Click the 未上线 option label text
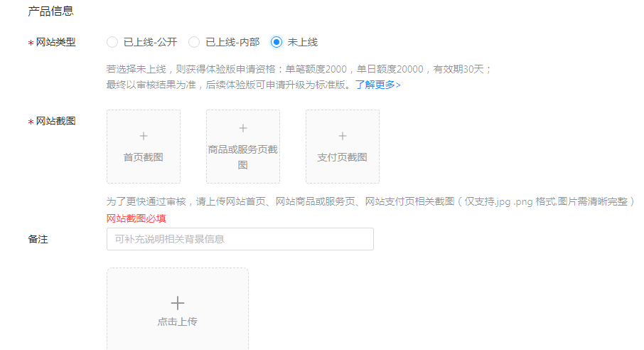The image size is (644, 350). [302, 42]
